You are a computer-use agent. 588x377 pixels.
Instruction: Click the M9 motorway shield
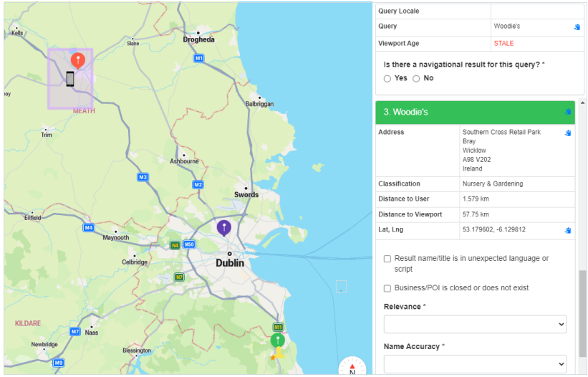point(59,363)
